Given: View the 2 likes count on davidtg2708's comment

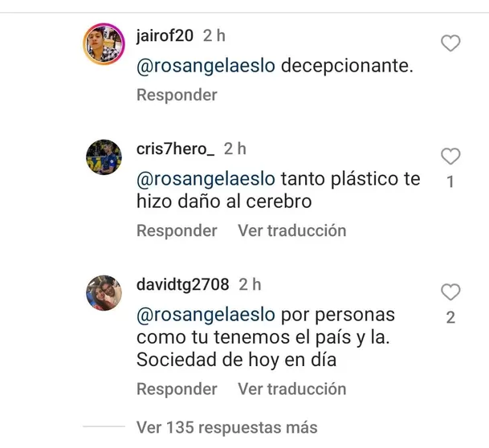Looking at the screenshot, I should pyautogui.click(x=450, y=318).
